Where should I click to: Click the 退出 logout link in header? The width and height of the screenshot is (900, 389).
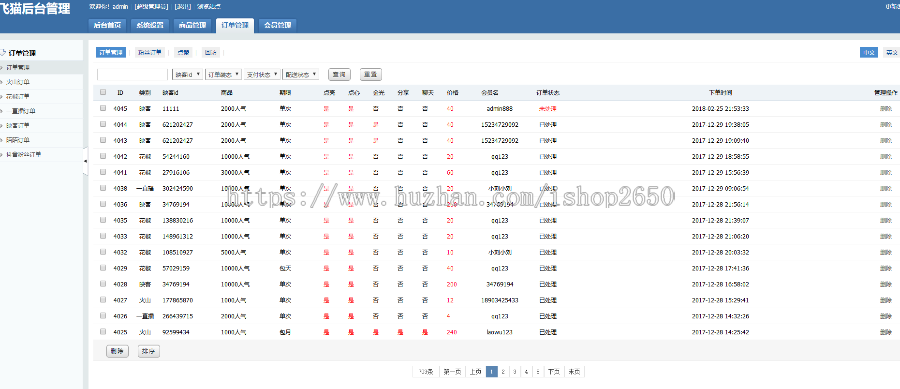point(183,7)
